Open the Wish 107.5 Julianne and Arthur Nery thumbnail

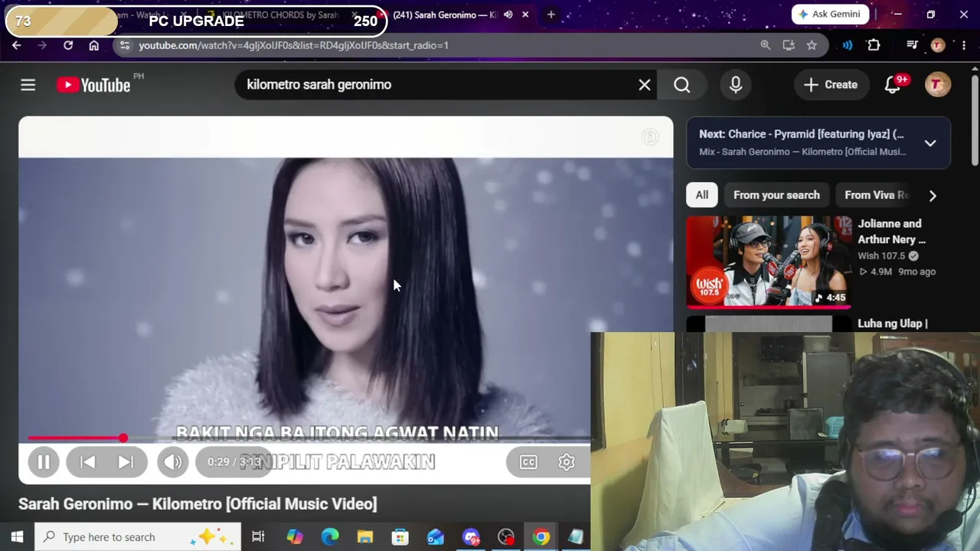[769, 262]
